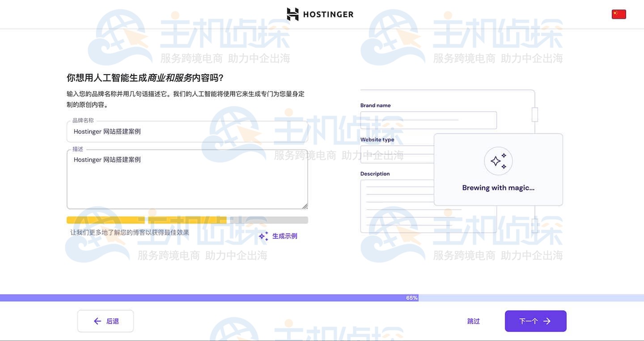The height and width of the screenshot is (341, 644).
Task: Click the resize grip on the 描述 textarea corner
Action: coord(306,206)
